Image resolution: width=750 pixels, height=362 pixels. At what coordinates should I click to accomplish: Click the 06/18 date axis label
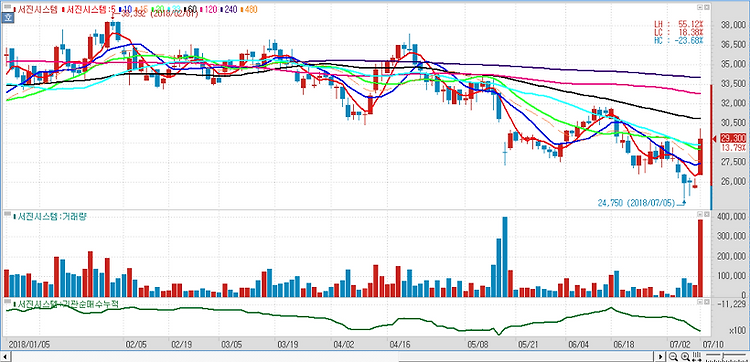[x=624, y=343]
